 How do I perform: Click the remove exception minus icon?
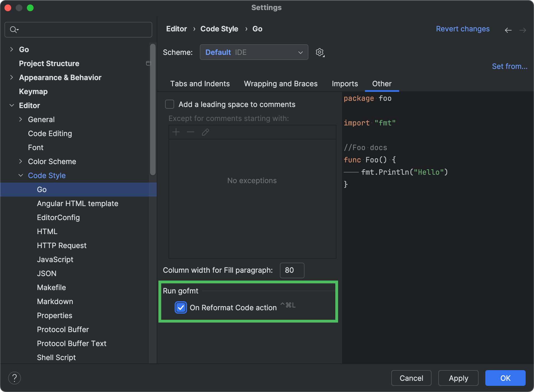(x=191, y=132)
